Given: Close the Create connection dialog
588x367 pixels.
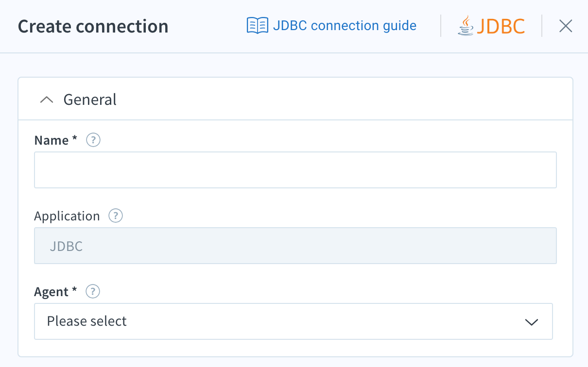Looking at the screenshot, I should pyautogui.click(x=565, y=26).
